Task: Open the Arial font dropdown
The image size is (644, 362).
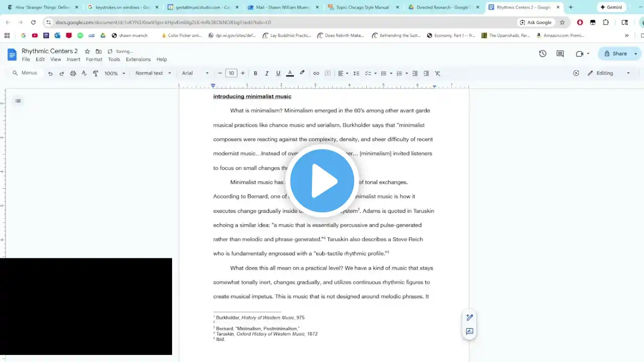Action: click(x=195, y=73)
